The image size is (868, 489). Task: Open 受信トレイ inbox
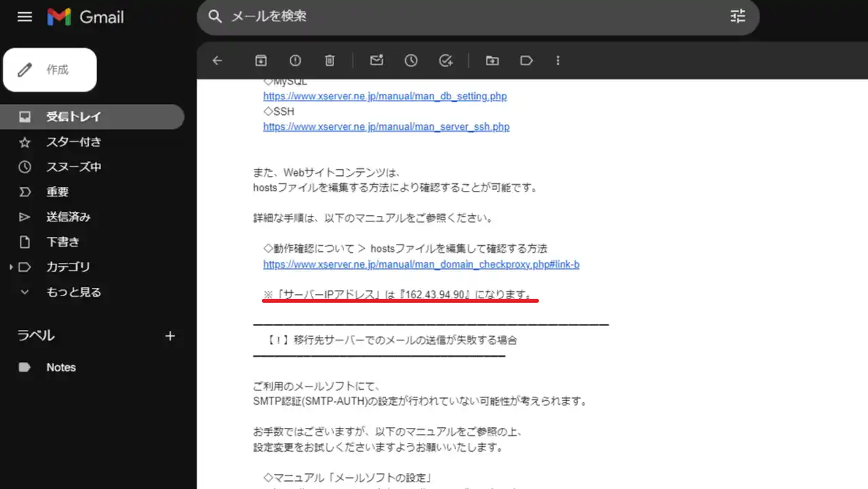coord(92,117)
